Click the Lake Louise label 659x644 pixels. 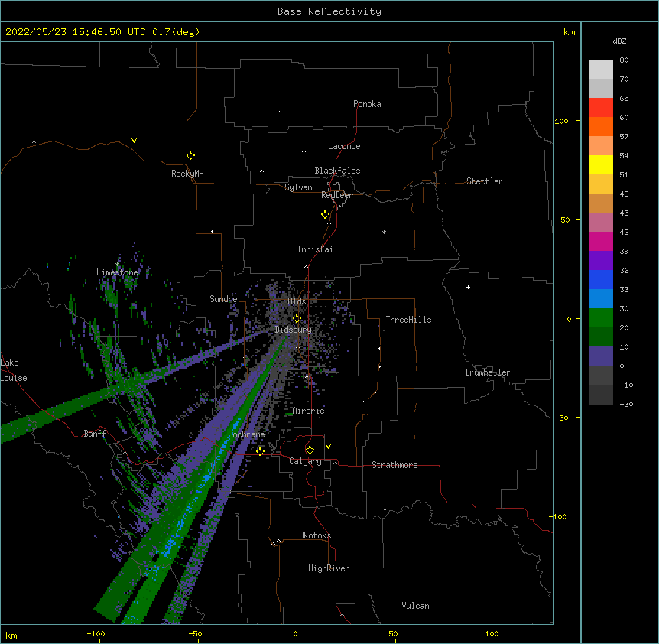(14, 370)
